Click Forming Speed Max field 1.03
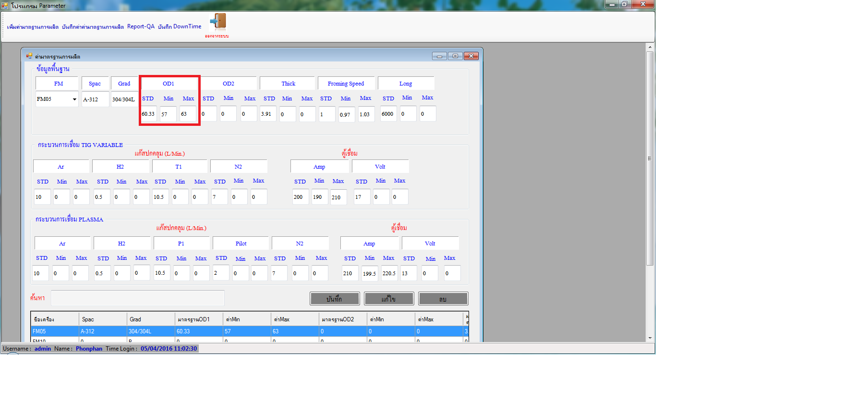The width and height of the screenshot is (868, 415). [366, 114]
